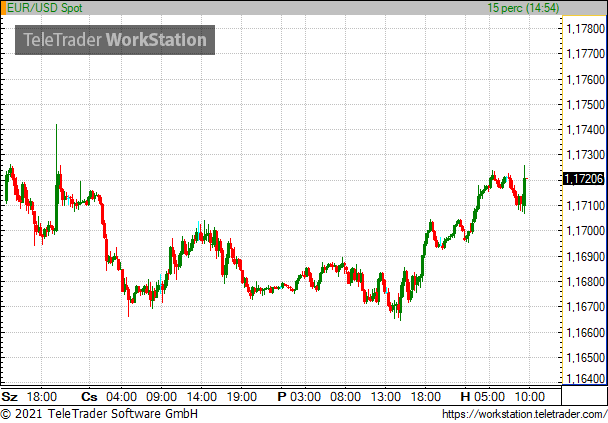Click the 1,16700 price axis label
The width and height of the screenshot is (608, 423).
pyautogui.click(x=586, y=307)
